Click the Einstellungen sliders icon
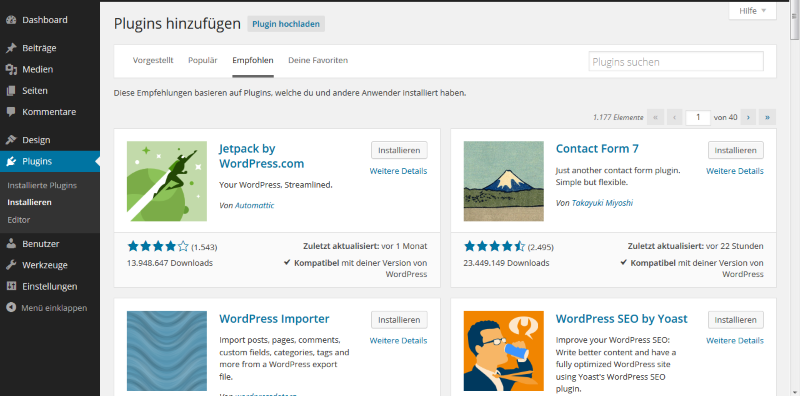This screenshot has width=800, height=396. (11, 286)
